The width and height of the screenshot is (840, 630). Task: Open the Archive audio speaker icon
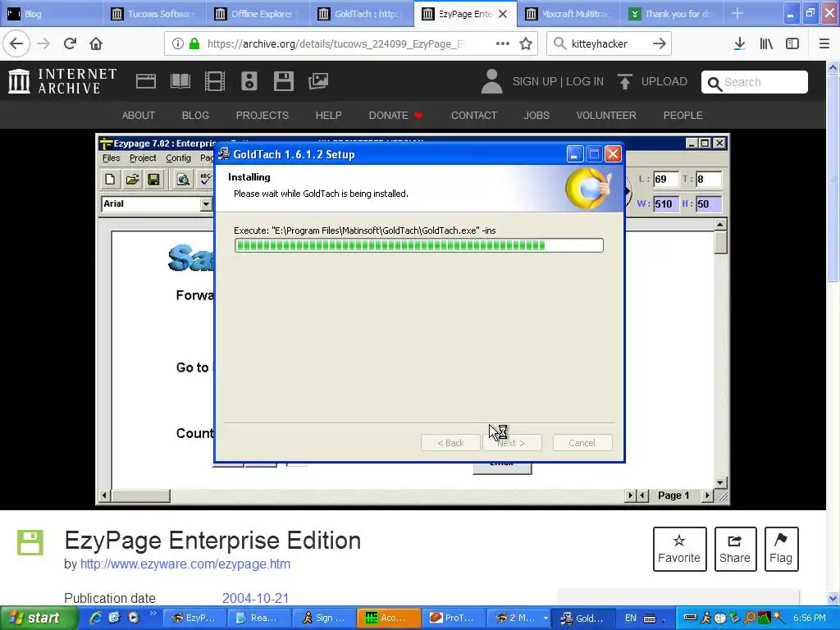coord(249,81)
